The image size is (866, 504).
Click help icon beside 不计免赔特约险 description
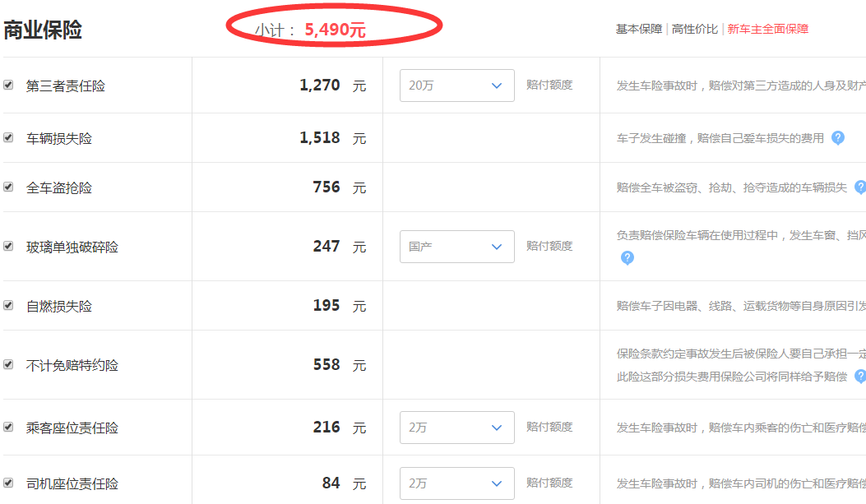[x=860, y=377]
